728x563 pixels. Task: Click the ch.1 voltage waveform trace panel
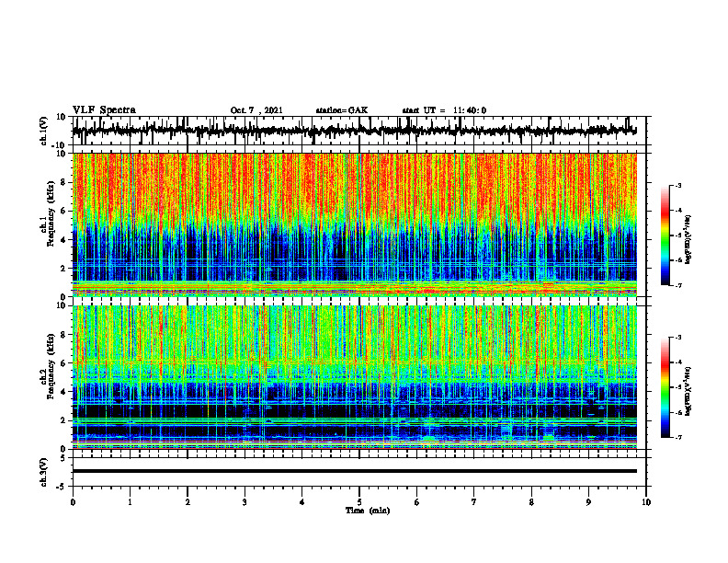pyautogui.click(x=358, y=131)
